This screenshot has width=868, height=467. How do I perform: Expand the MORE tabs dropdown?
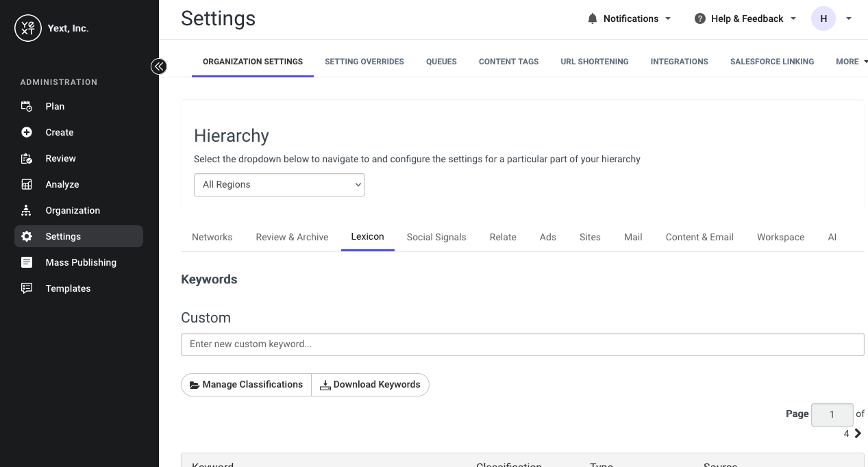pos(852,62)
